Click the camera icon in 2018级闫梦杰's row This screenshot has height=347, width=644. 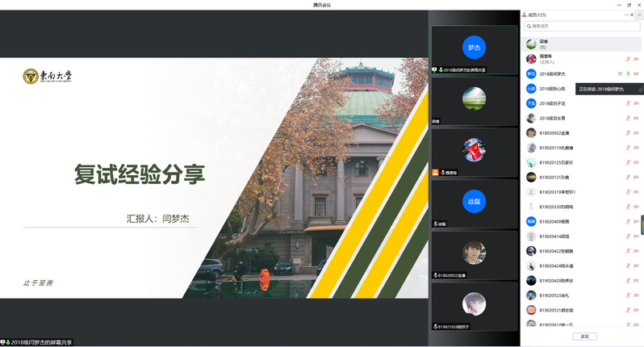coord(636,73)
